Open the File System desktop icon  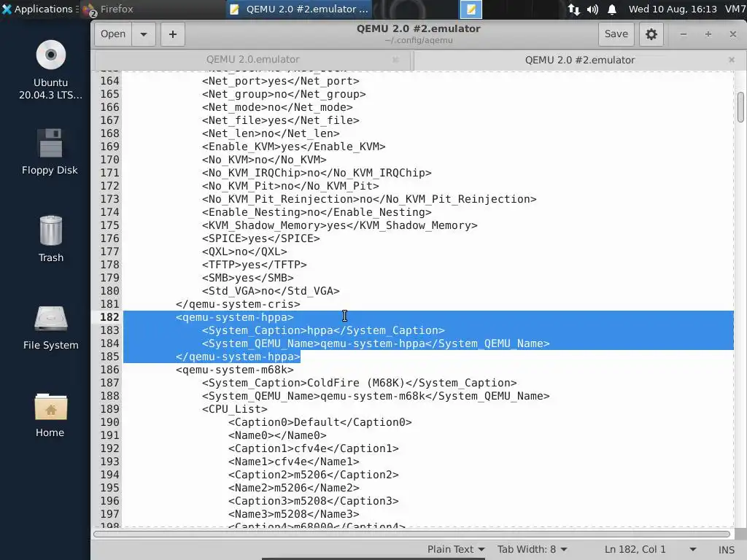click(x=50, y=327)
